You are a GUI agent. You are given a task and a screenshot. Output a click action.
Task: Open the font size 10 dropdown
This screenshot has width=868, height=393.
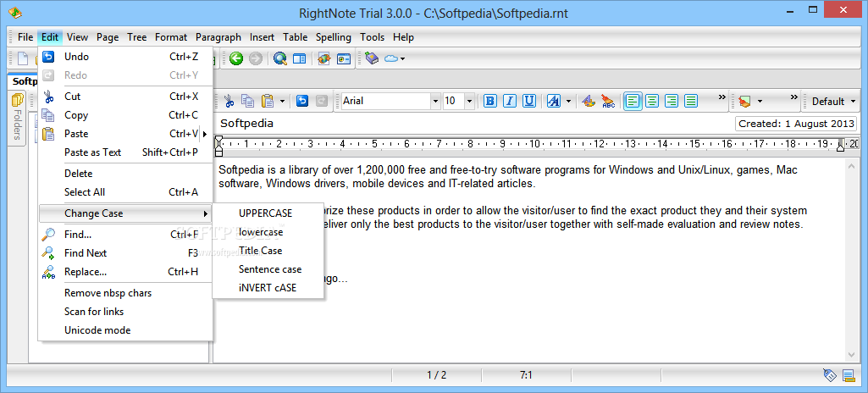tap(469, 102)
